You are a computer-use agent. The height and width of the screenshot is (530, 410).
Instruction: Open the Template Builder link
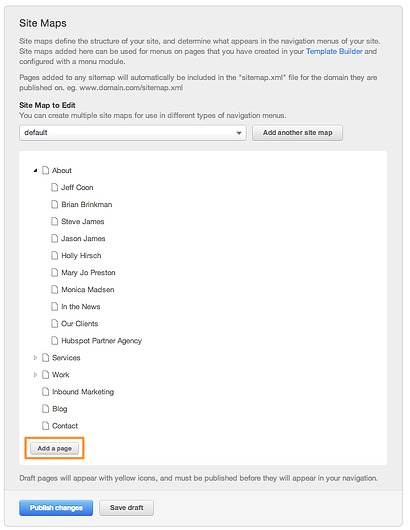click(334, 51)
